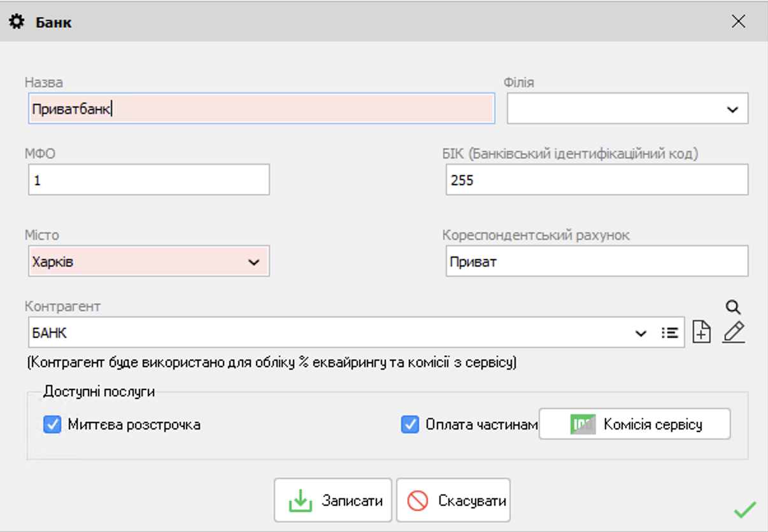The height and width of the screenshot is (532, 768).
Task: Focus the МФО input field
Action: click(x=149, y=180)
